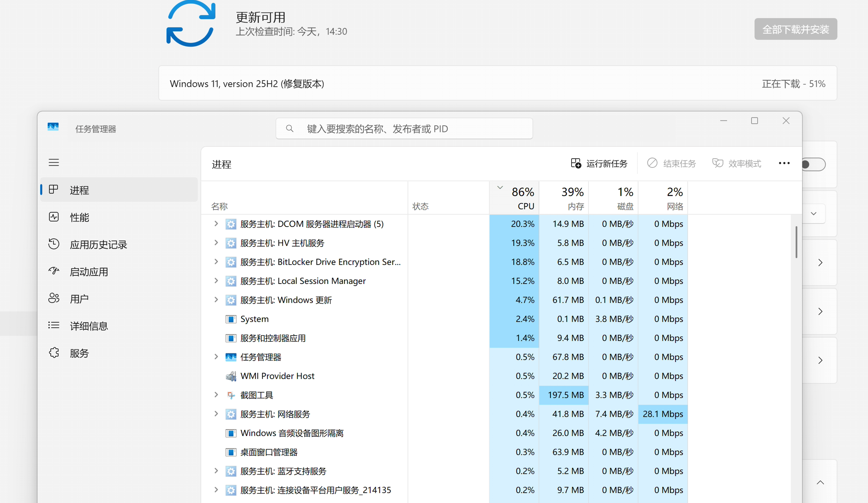Click the Windows Update refresh arrows icon
This screenshot has height=503, width=868.
191,24
